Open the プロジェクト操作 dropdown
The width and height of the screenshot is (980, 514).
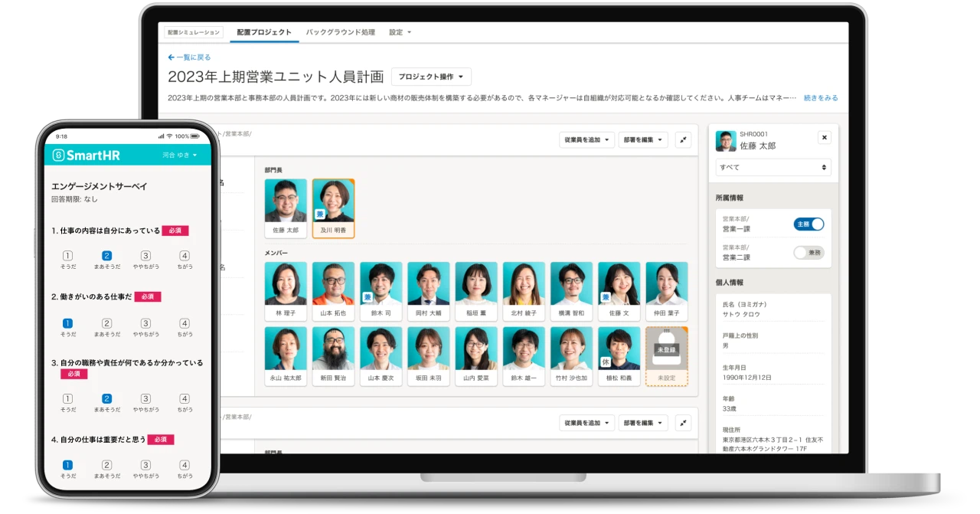click(431, 77)
